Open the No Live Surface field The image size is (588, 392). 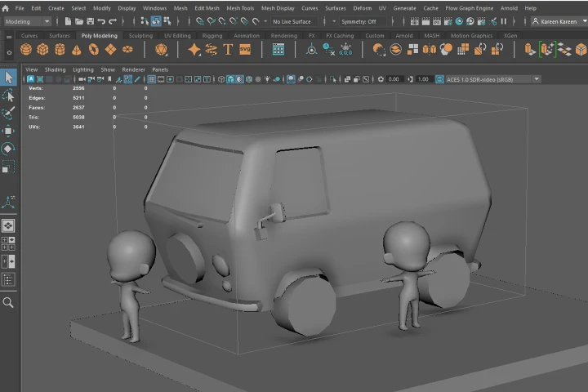click(x=294, y=21)
